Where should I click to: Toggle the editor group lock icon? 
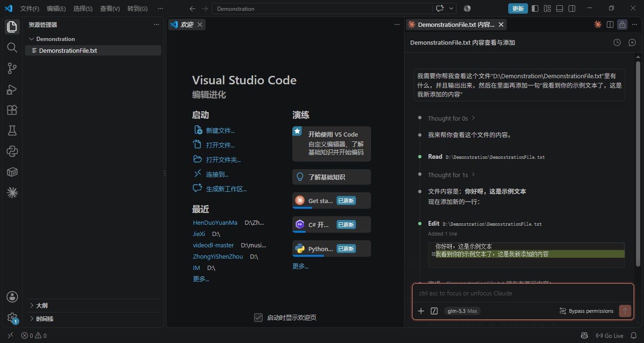tap(622, 24)
